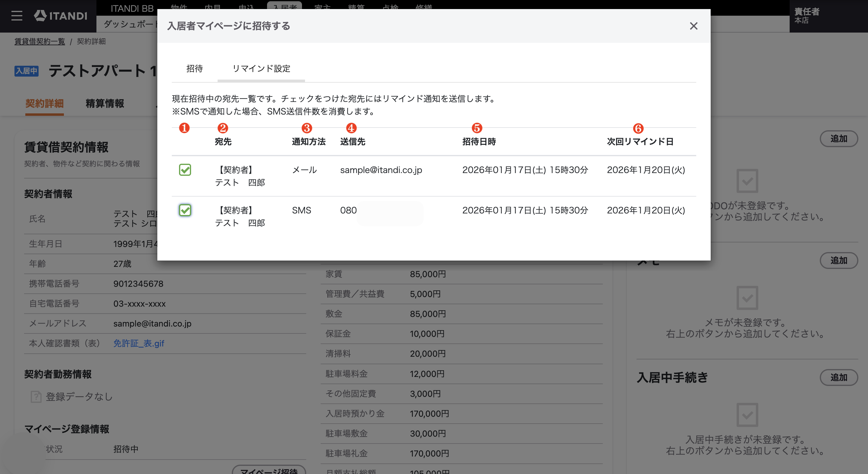Close the invite-to-mypage dialog
The height and width of the screenshot is (474, 868).
click(693, 26)
